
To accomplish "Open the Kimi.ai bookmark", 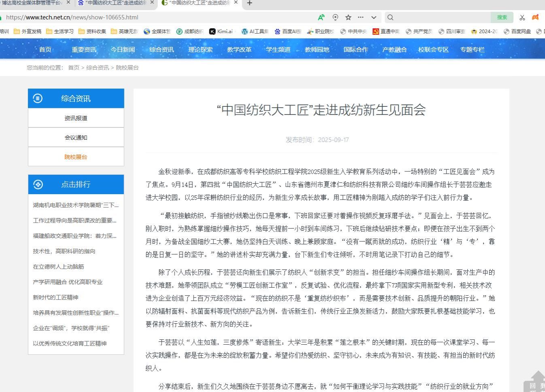I will [x=221, y=31].
